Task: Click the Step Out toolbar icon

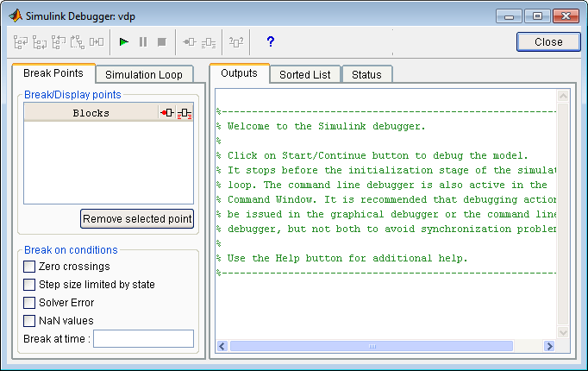Action: pos(58,42)
